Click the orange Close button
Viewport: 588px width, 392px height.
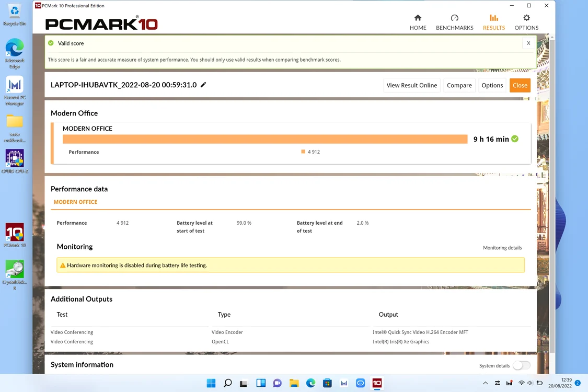click(520, 85)
